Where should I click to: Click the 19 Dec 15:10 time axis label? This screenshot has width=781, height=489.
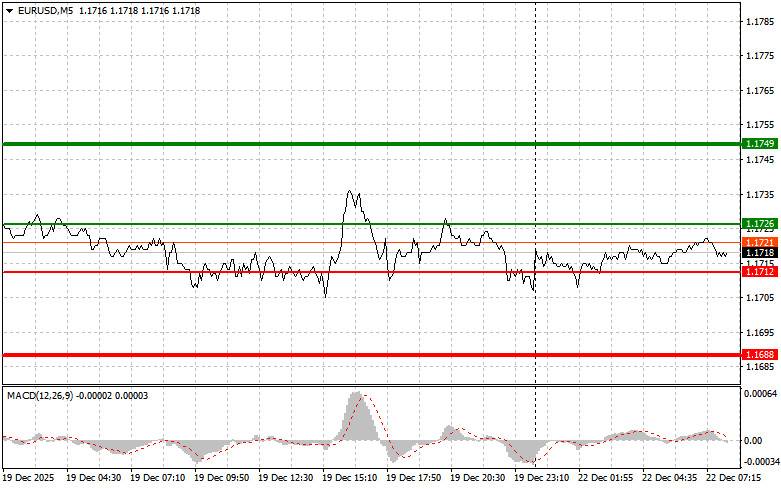tap(352, 478)
